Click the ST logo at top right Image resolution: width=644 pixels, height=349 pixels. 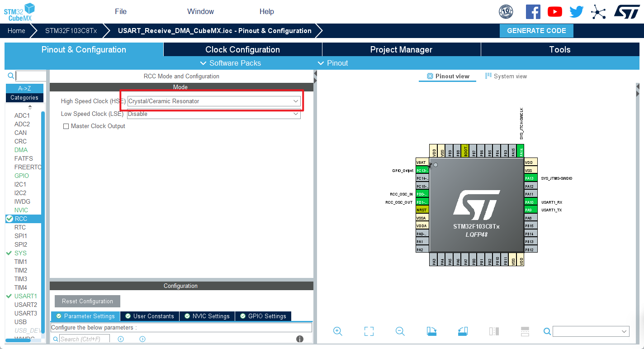[627, 12]
